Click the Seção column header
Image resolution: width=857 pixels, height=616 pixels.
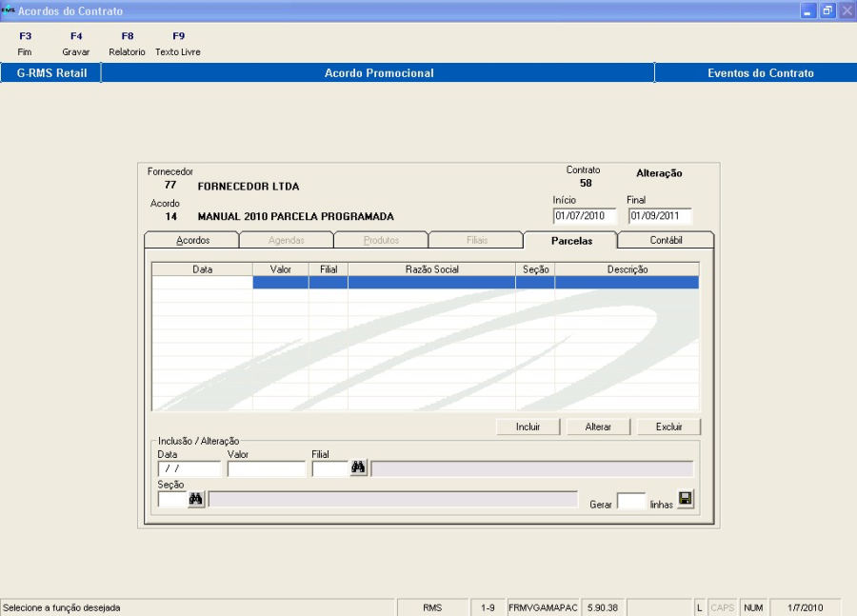point(535,268)
